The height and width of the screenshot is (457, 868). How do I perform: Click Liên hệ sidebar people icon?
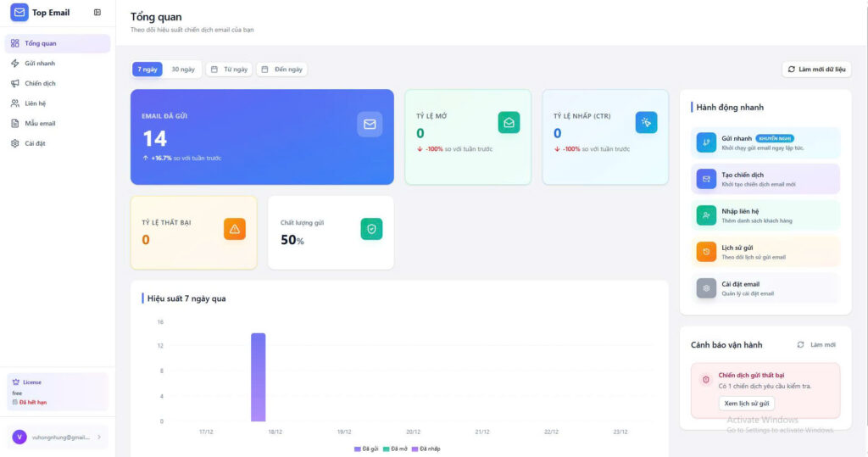click(x=15, y=103)
